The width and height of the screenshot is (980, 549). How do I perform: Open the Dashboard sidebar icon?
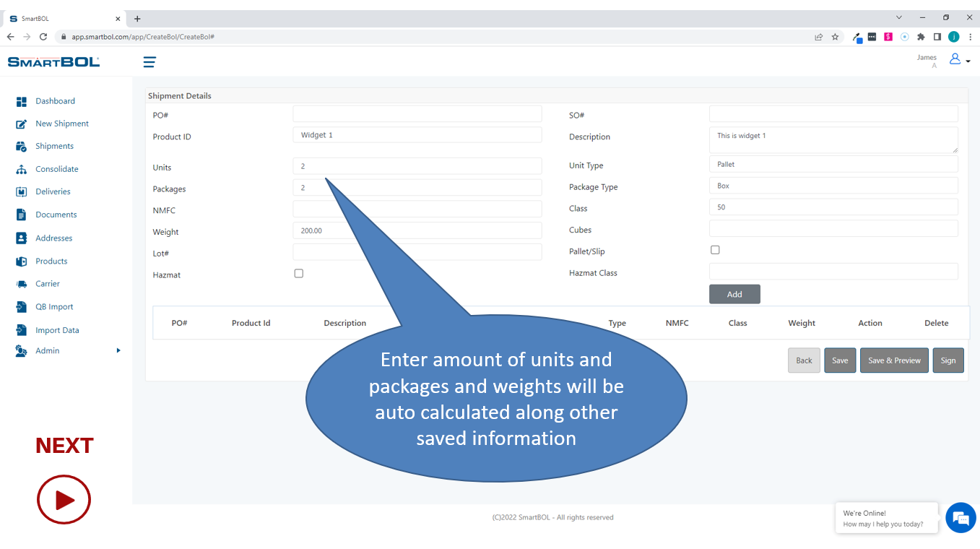22,102
